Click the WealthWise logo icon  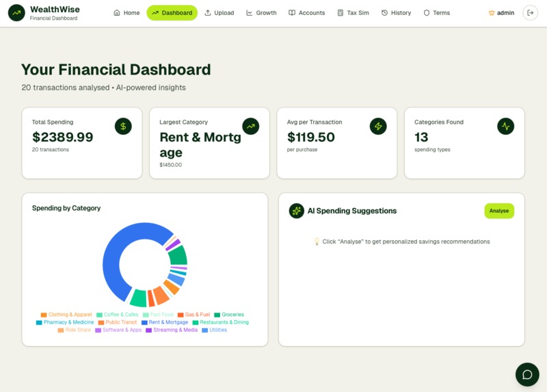(16, 13)
